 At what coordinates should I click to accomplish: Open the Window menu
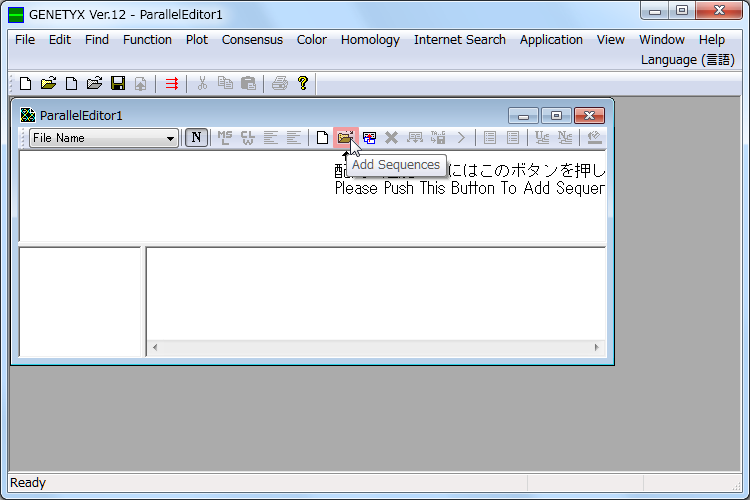coord(662,40)
